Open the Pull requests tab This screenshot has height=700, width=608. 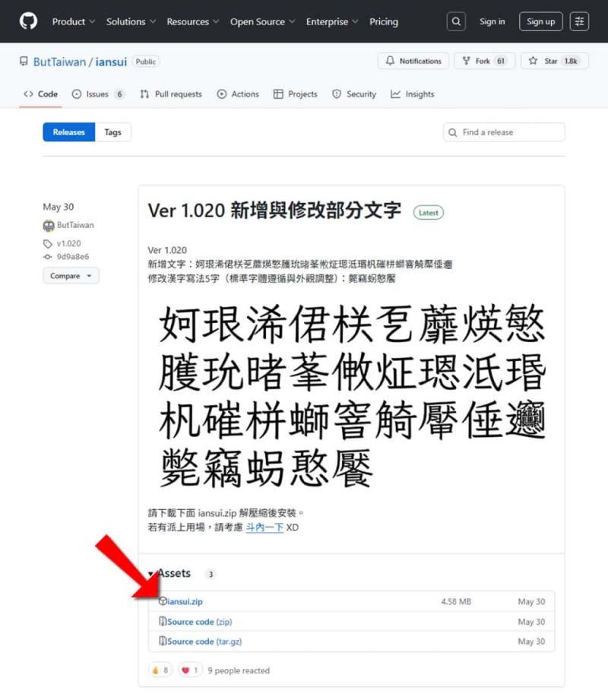click(x=171, y=94)
